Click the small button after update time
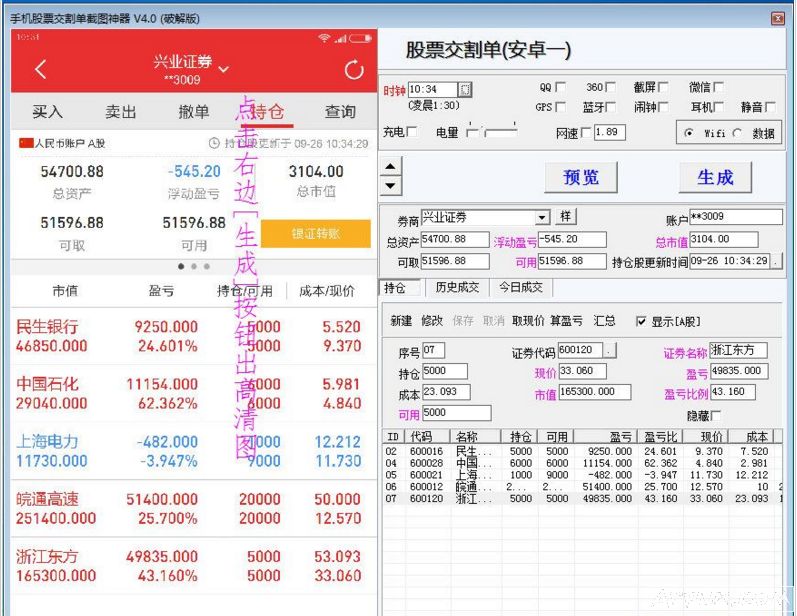Screen dimensions: 797x616 [776, 261]
